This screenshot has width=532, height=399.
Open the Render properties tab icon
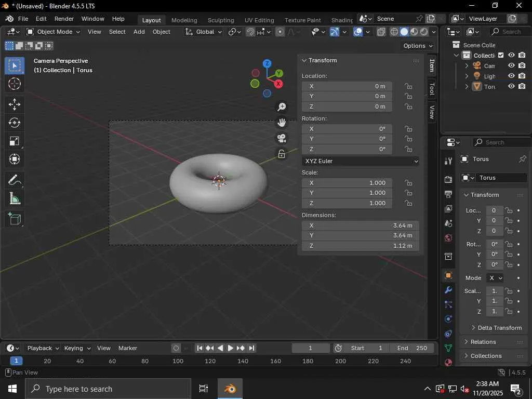click(448, 179)
